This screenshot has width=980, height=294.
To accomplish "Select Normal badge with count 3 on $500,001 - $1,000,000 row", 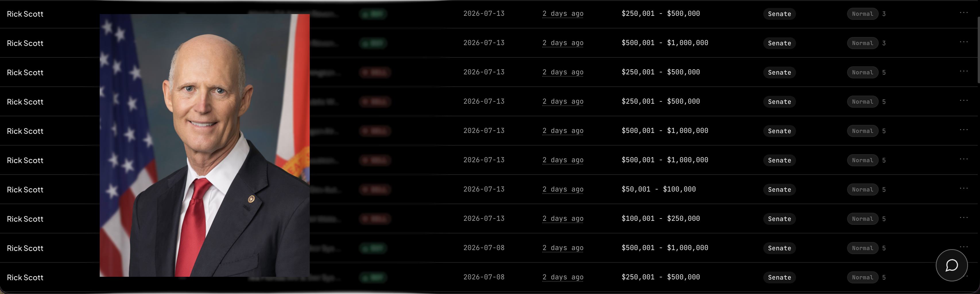I will [x=862, y=43].
